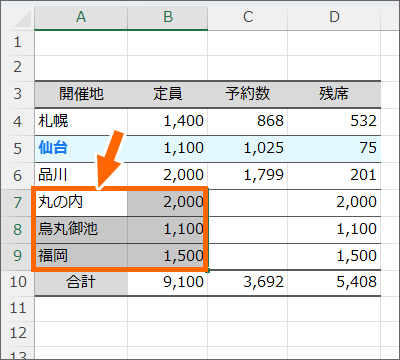Select column C header
This screenshot has height=360, width=400.
(x=248, y=17)
